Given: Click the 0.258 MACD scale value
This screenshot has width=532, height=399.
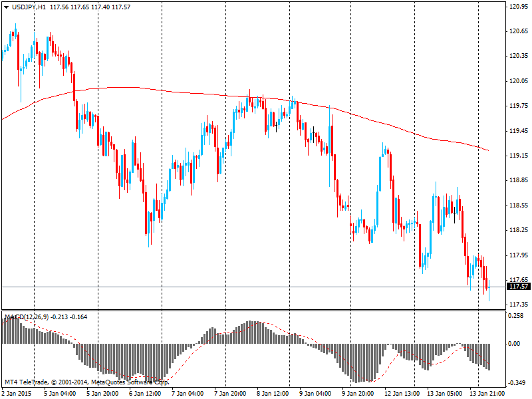Looking at the screenshot, I should 516,316.
